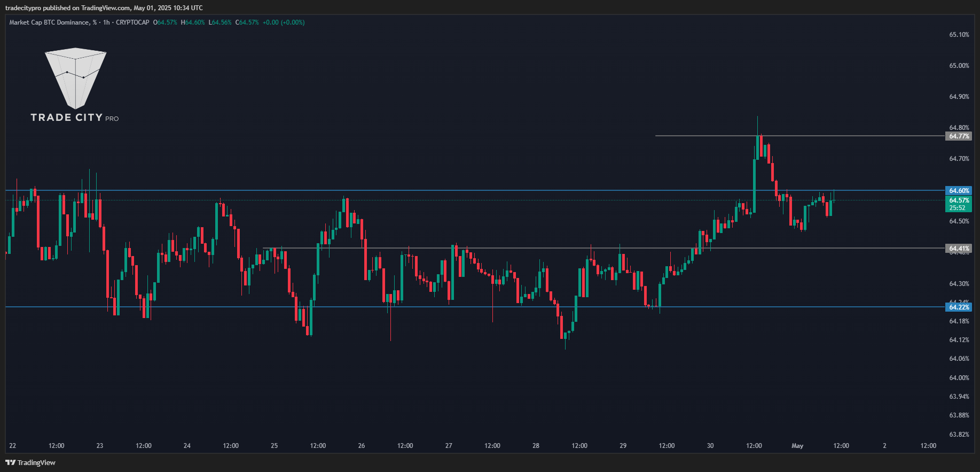Screen dimensions: 980x472
Task: Click the 64.12% price axis tick
Action: tap(959, 340)
